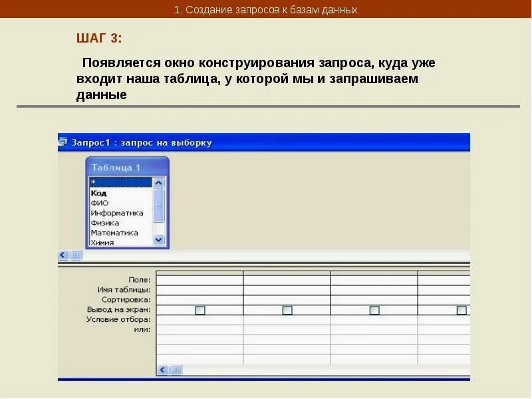
Task: Click Поле cell in the second grid column
Action: tap(287, 280)
